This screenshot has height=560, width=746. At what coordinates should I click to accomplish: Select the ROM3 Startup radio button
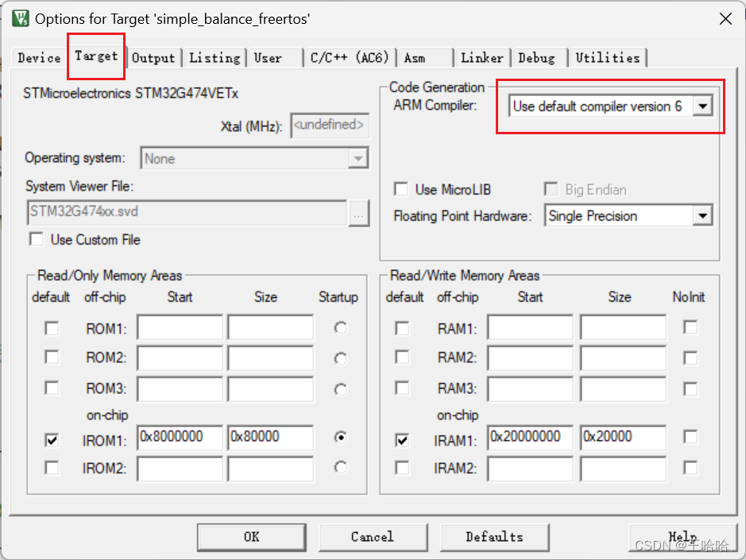[340, 390]
